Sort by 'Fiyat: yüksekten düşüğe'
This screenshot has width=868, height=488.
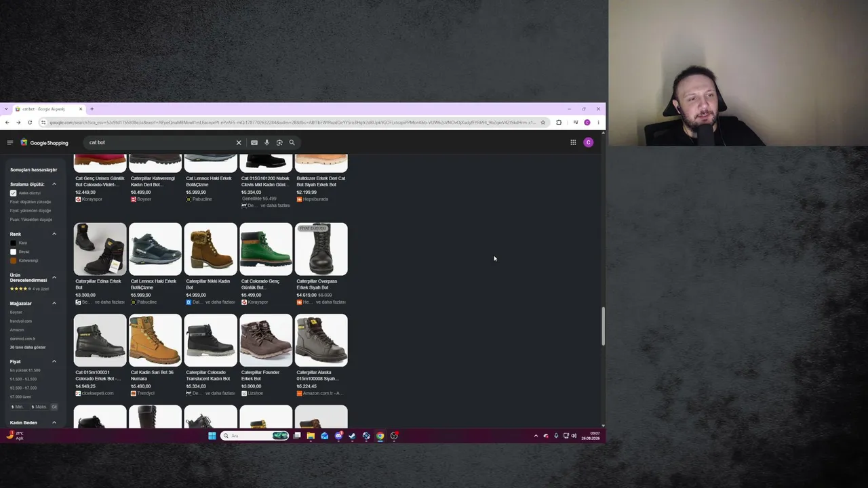[x=31, y=211]
